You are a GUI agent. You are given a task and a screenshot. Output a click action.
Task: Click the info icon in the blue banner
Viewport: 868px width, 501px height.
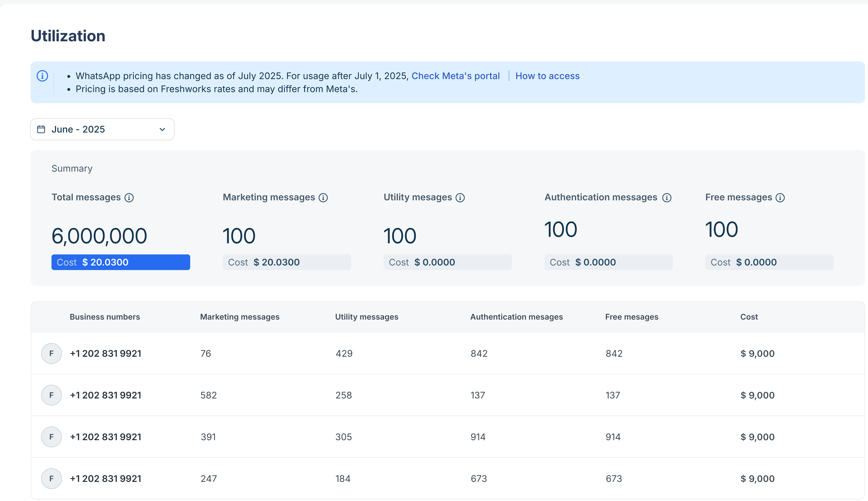click(42, 76)
